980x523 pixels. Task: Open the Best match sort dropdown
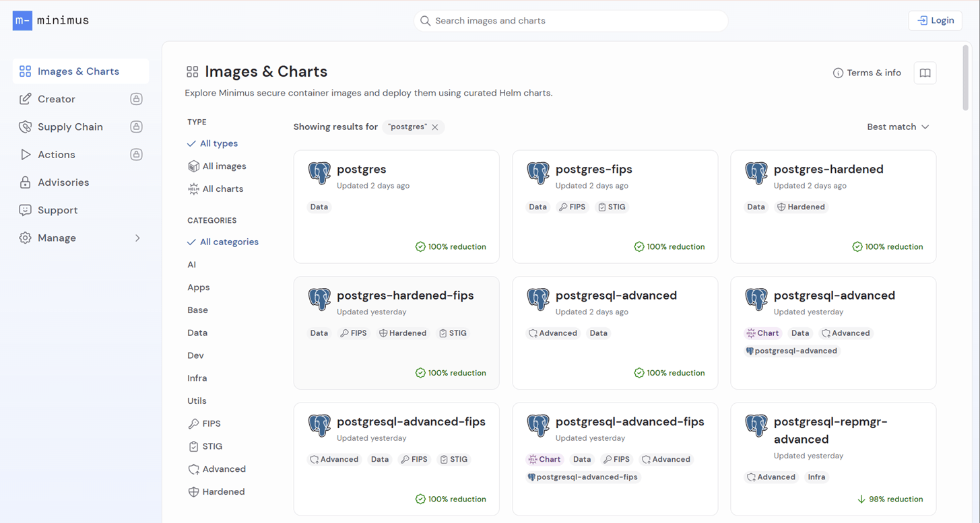point(898,127)
